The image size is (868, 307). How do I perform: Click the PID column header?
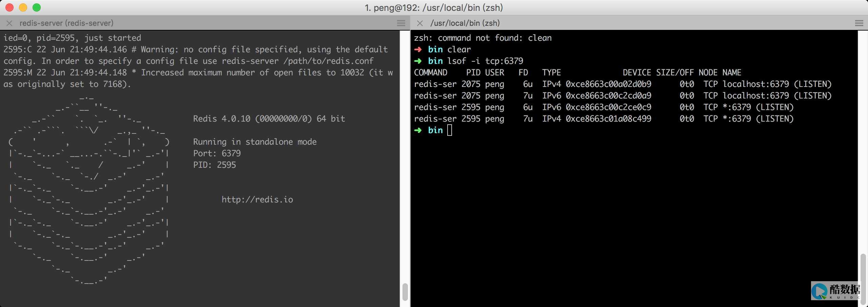click(x=473, y=72)
